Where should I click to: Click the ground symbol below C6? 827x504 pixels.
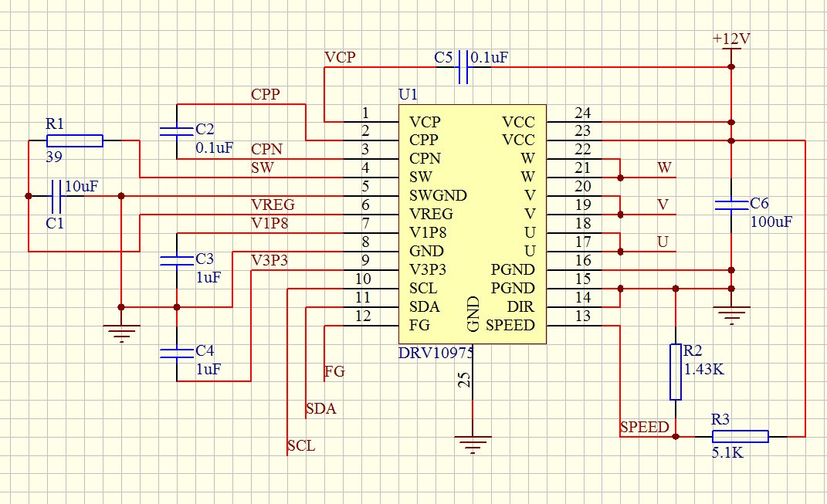tap(731, 315)
